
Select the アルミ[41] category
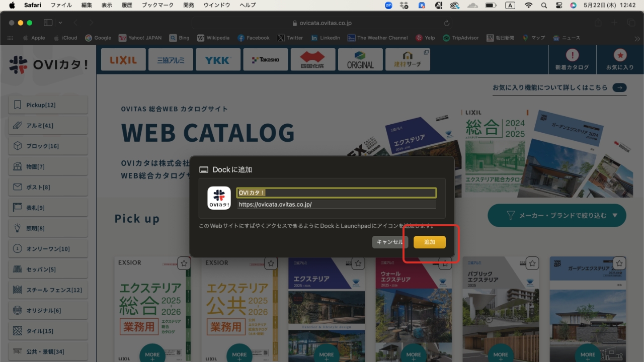[48, 125]
